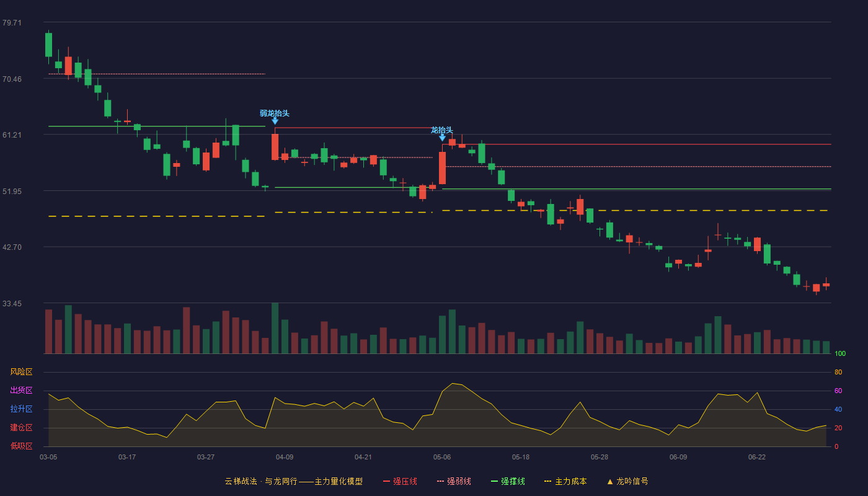Select the 风险区 zone label
The height and width of the screenshot is (496, 868).
pyautogui.click(x=21, y=372)
